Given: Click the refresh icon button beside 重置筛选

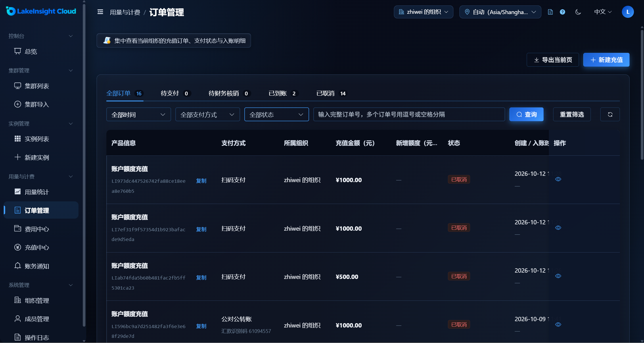Looking at the screenshot, I should [610, 114].
